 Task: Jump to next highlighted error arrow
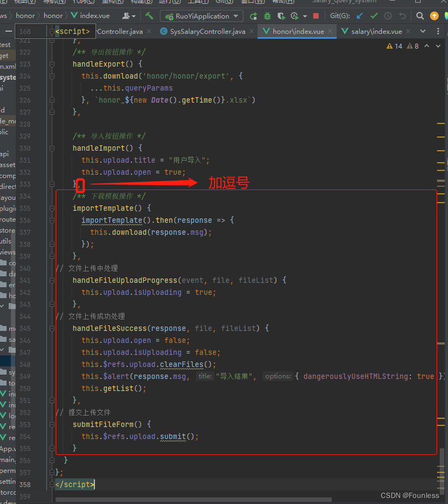(438, 46)
